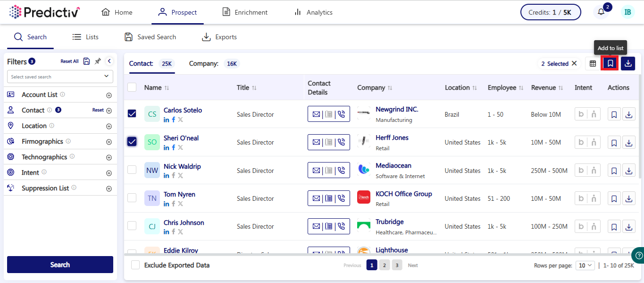Switch to the Company results tab
The height and width of the screenshot is (283, 644).
click(x=214, y=63)
